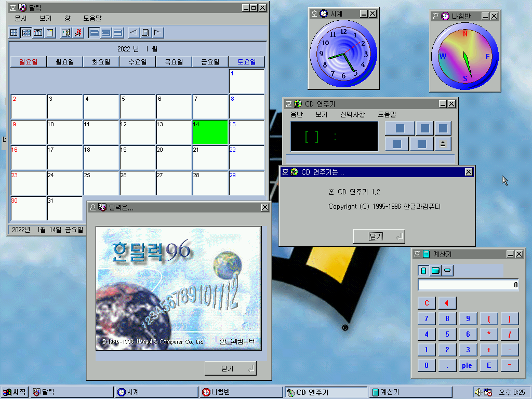Select the highlighted day 14 in the calendar
Viewport: 532px width, 399px height.
point(210,132)
